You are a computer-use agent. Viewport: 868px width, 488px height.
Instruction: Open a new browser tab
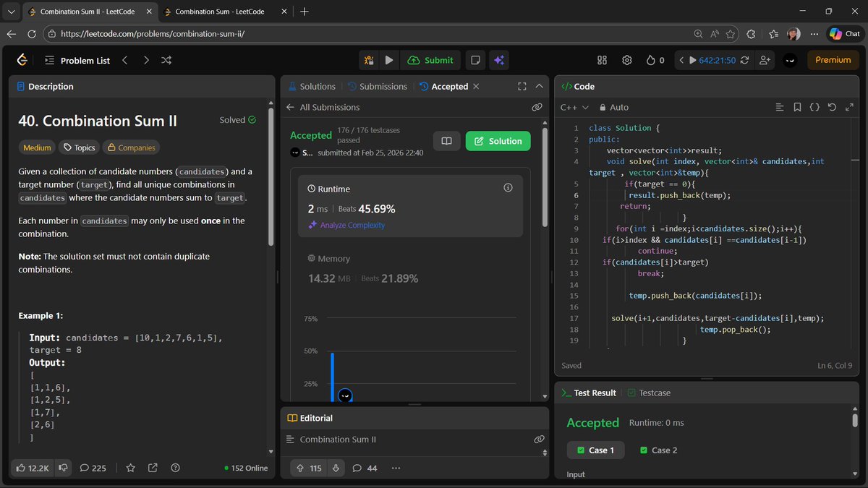tap(305, 12)
